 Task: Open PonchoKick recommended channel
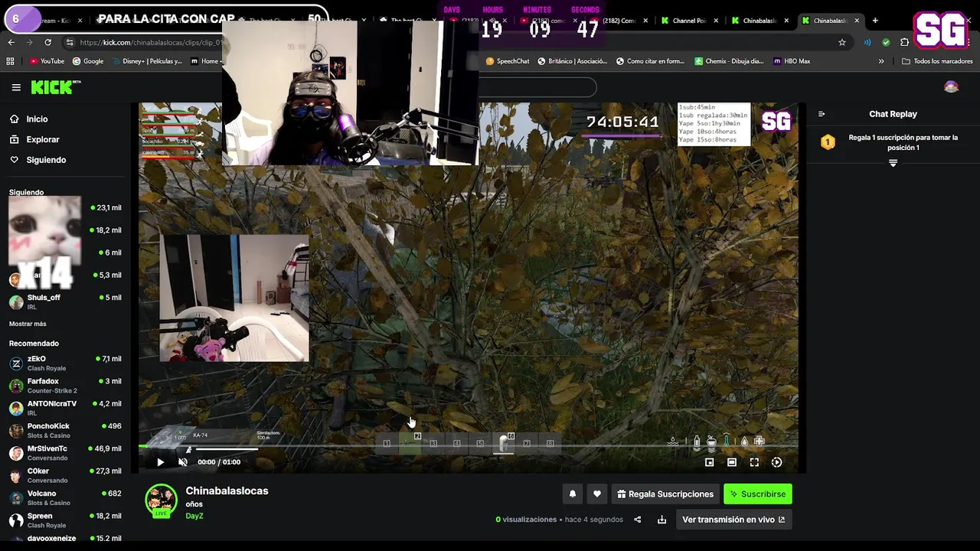click(x=65, y=430)
